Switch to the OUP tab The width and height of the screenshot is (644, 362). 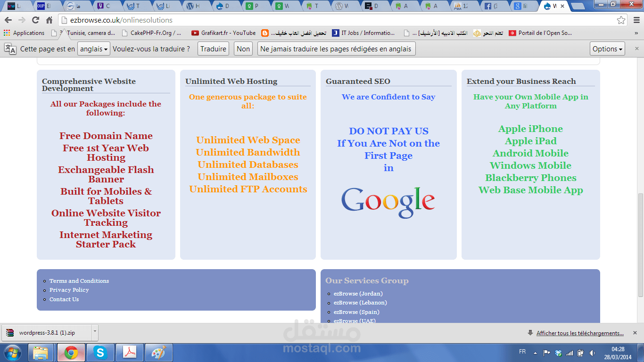pyautogui.click(x=47, y=6)
